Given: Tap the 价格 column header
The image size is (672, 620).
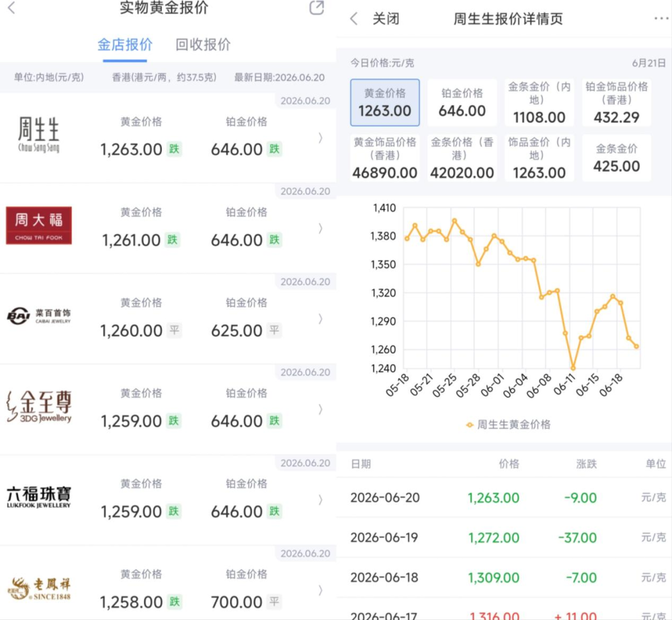Looking at the screenshot, I should tap(509, 463).
